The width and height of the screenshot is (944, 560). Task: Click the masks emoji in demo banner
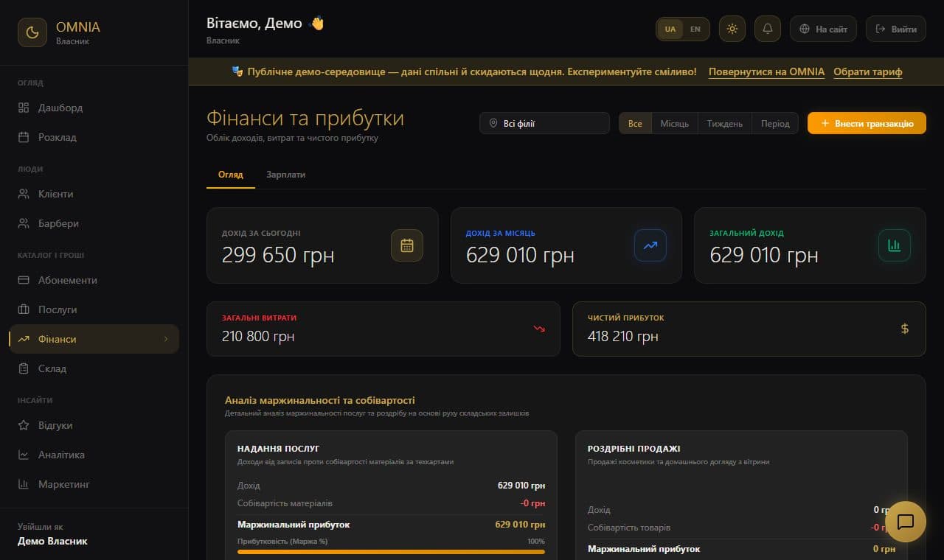click(237, 71)
